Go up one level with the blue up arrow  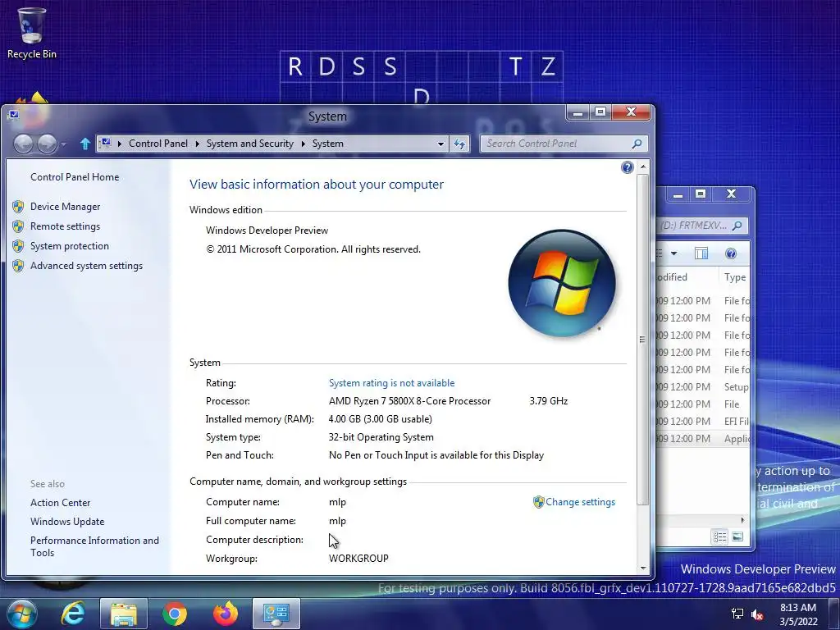click(84, 144)
